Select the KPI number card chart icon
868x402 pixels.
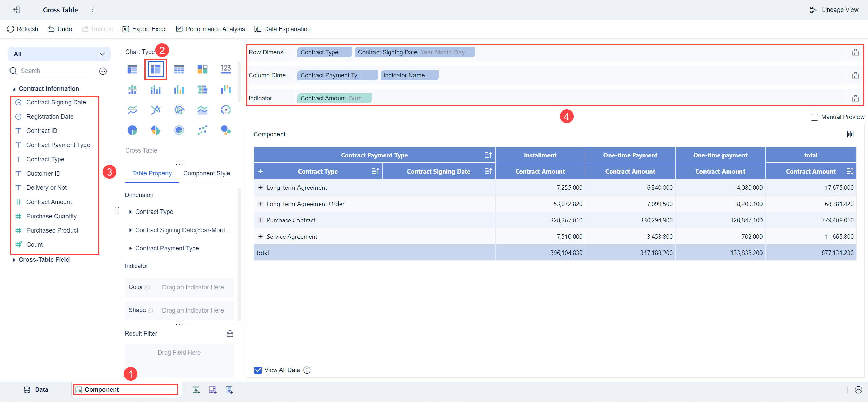pyautogui.click(x=226, y=69)
